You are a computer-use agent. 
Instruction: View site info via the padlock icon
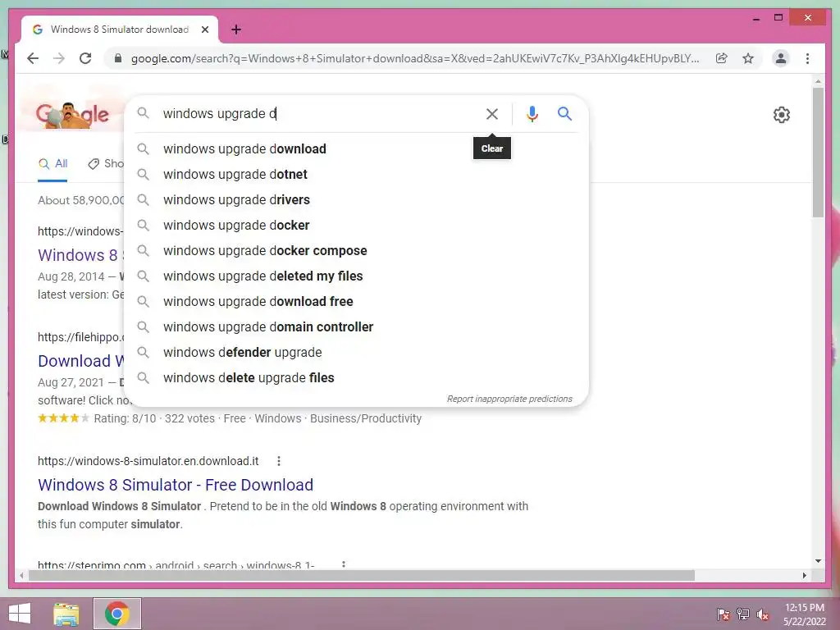118,58
